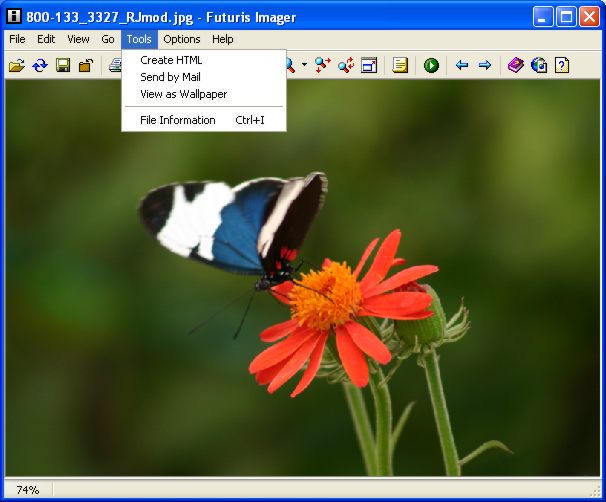This screenshot has height=502, width=606.
Task: Go to next image with right arrow
Action: pyautogui.click(x=485, y=65)
